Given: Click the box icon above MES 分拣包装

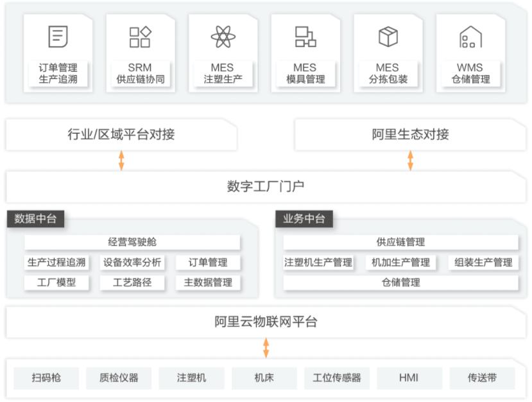Looking at the screenshot, I should (388, 37).
